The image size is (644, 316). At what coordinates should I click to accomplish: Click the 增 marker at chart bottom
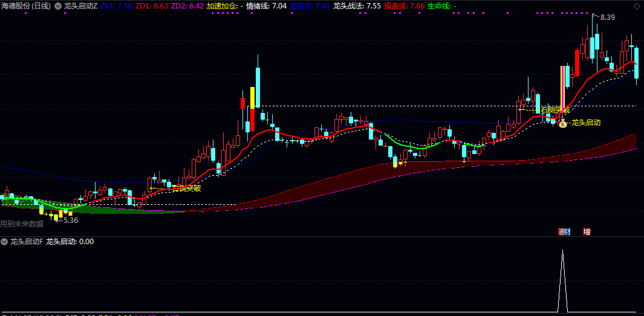click(x=587, y=231)
